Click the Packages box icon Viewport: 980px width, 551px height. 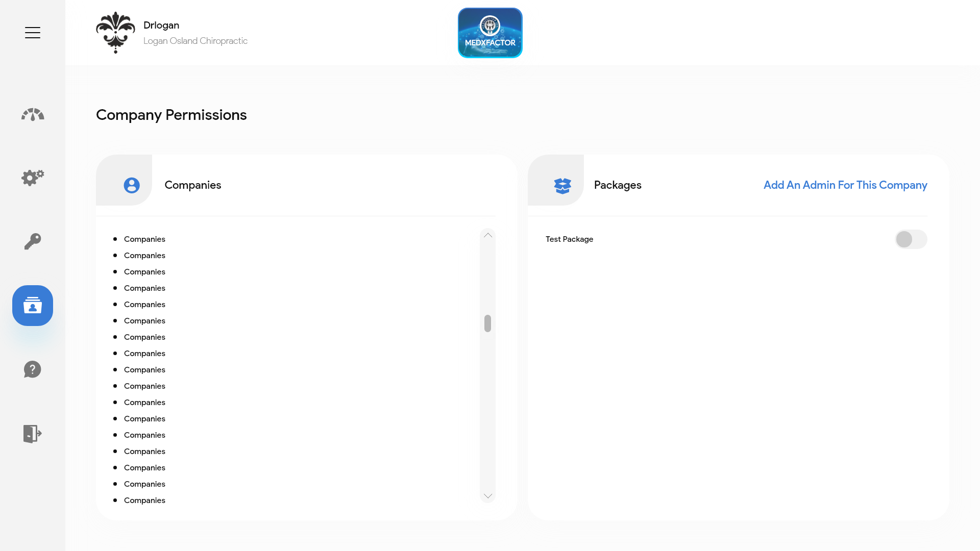[562, 185]
